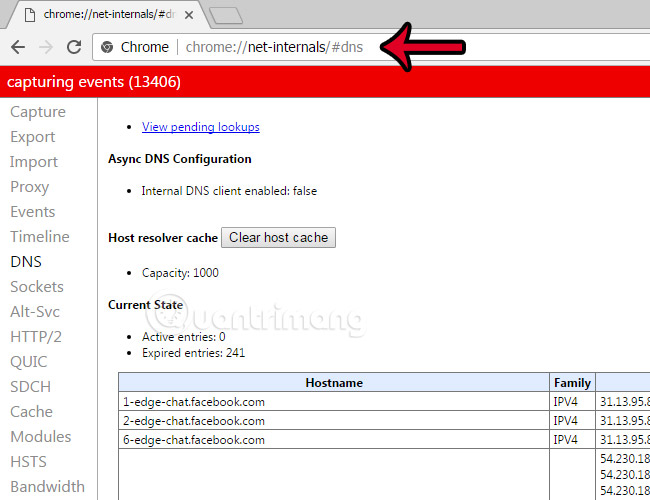Select 2-edge-chat.facebook.com hostname cell
This screenshot has width=650, height=500.
pyautogui.click(x=334, y=420)
